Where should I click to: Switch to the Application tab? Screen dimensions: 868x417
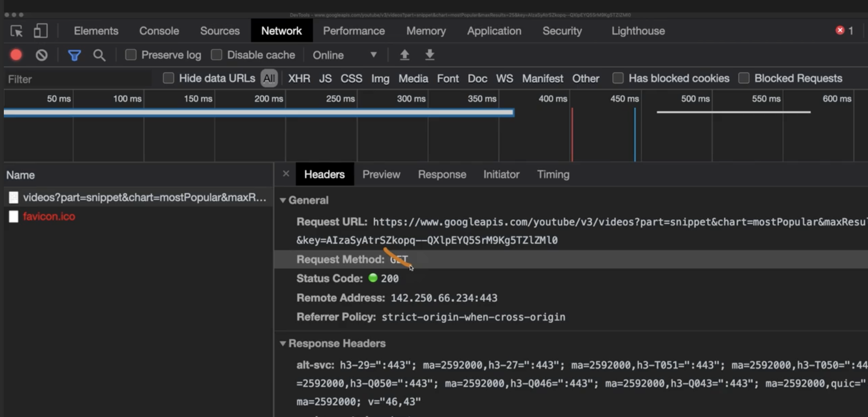coord(494,31)
